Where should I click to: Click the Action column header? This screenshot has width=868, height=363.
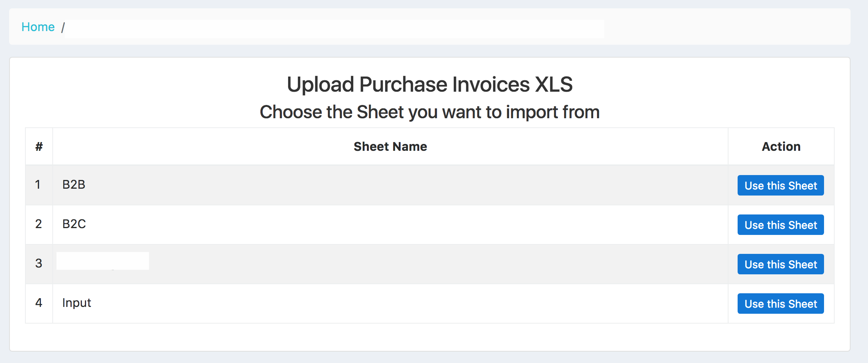point(781,146)
